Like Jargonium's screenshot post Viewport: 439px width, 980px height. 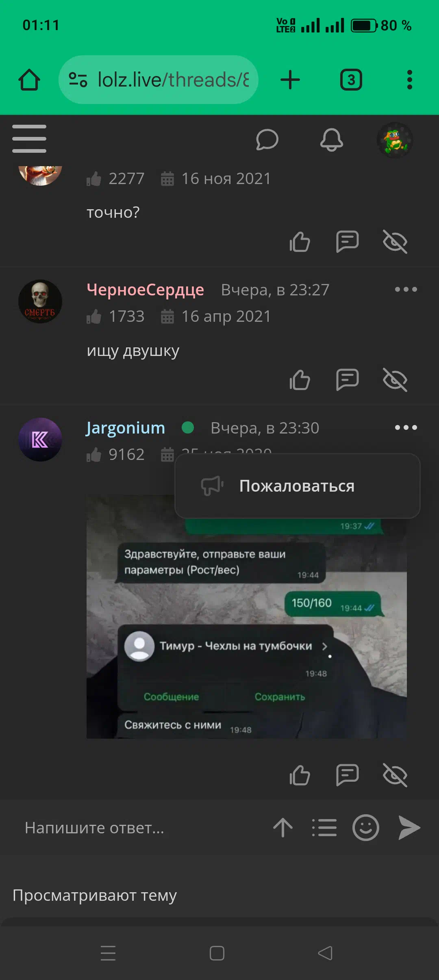[x=300, y=775]
